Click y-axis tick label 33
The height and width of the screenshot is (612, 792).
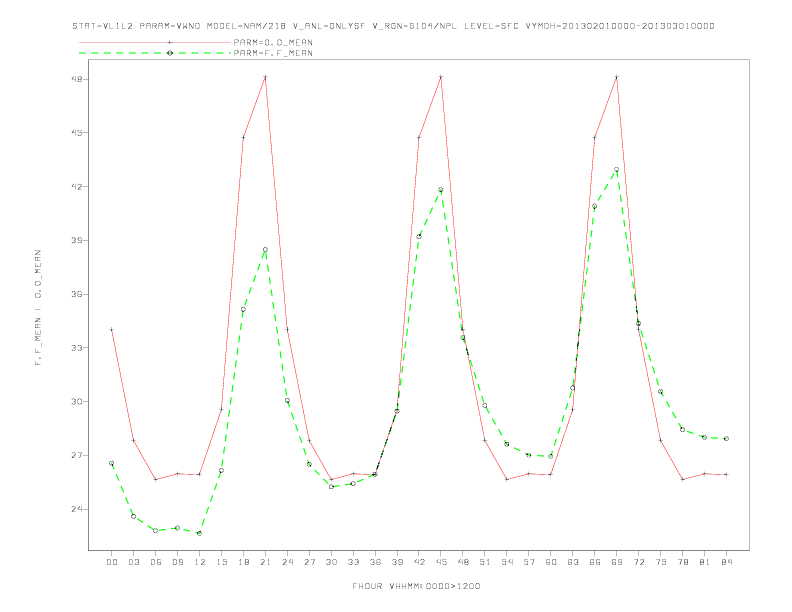[77, 347]
